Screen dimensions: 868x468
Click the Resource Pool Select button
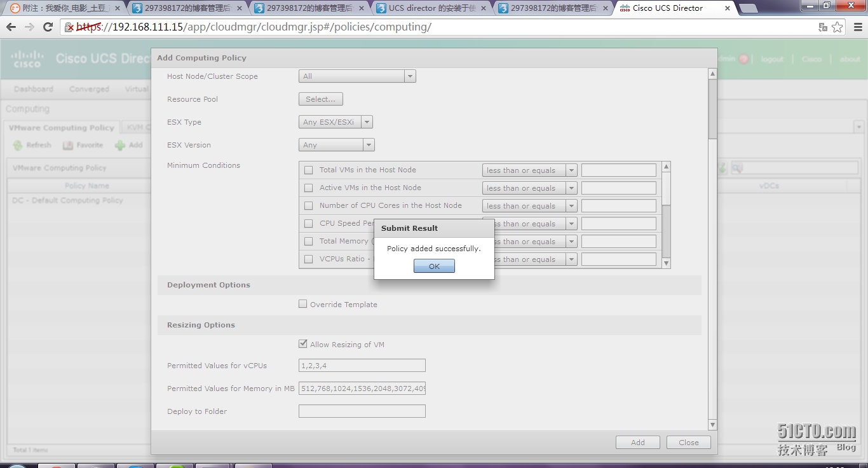tap(321, 99)
